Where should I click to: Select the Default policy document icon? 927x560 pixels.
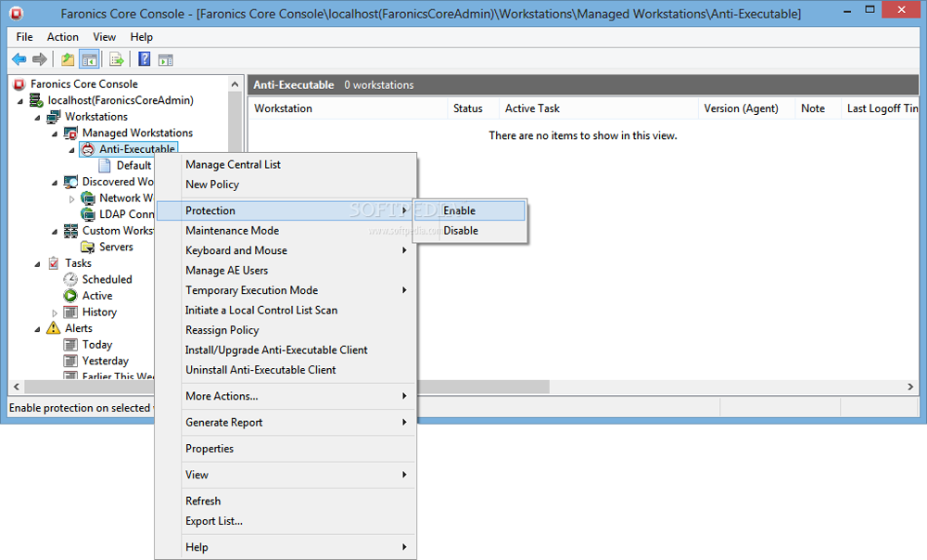tap(105, 166)
